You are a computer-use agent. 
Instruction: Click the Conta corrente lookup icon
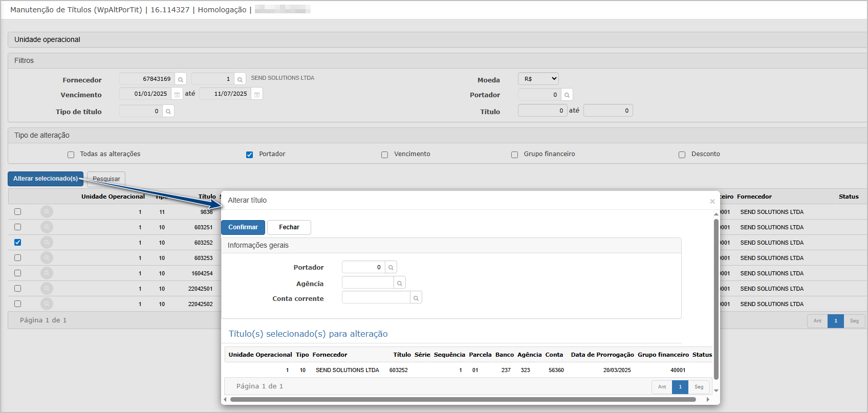point(416,298)
